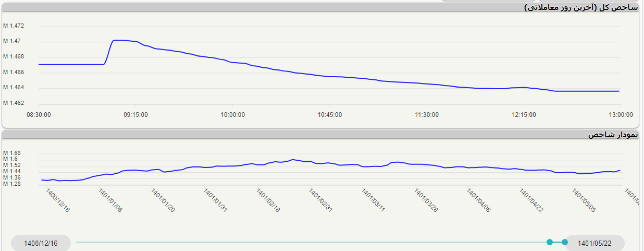Click the 12:15:00 time axis label
This screenshot has height=251, width=644.
(523, 115)
